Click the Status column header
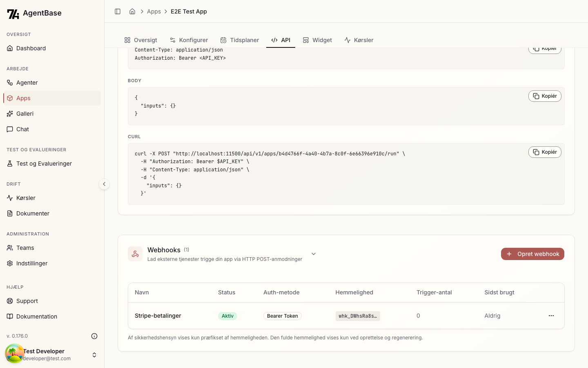This screenshot has height=368, width=588. click(227, 292)
